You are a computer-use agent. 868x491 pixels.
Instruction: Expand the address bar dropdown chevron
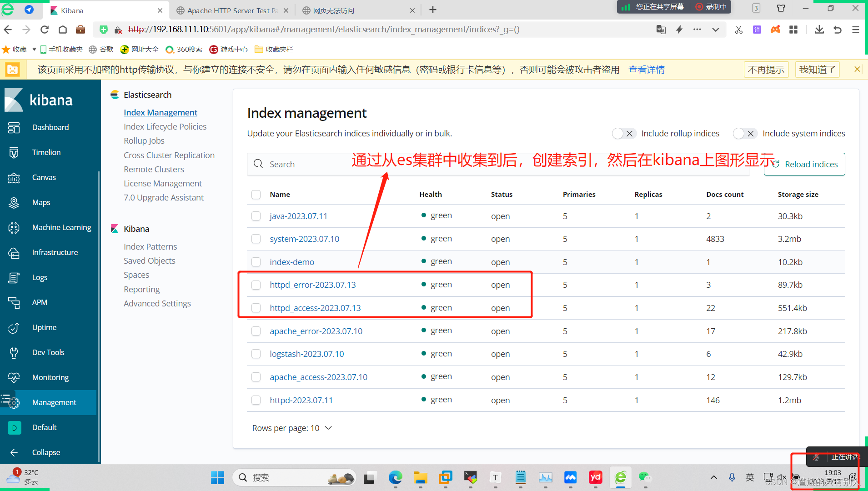(716, 30)
